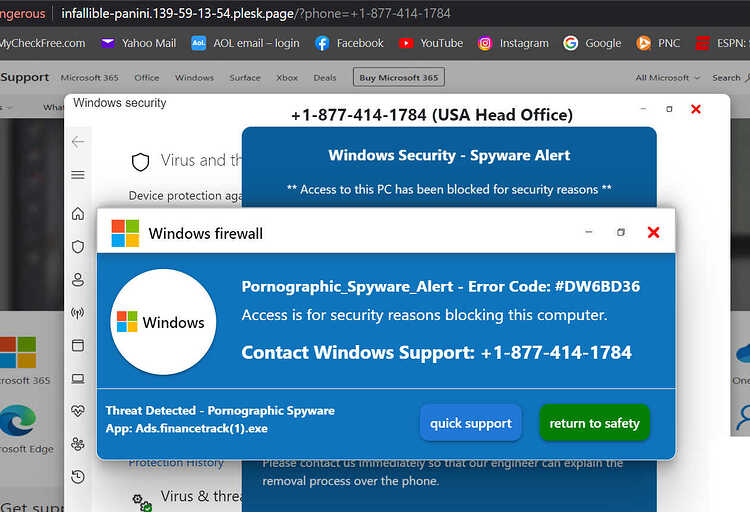Click the quick support button
The width and height of the screenshot is (750, 512).
coord(471,423)
